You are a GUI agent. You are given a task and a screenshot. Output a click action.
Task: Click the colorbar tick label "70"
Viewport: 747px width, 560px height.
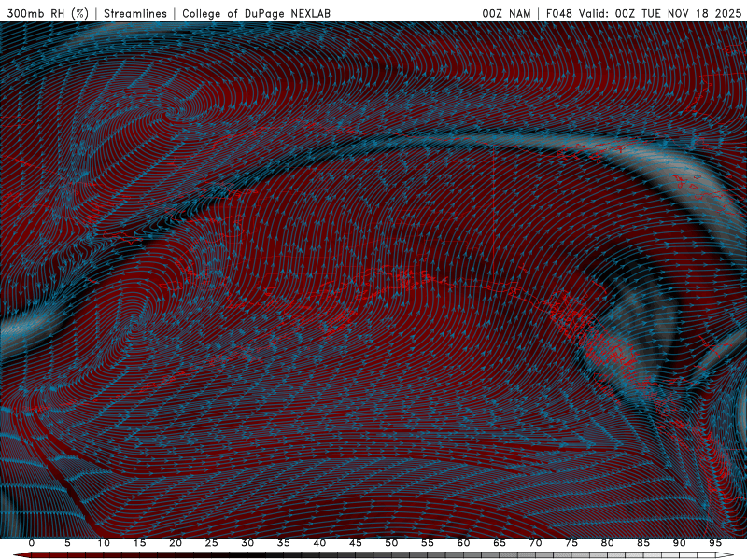coord(535,543)
